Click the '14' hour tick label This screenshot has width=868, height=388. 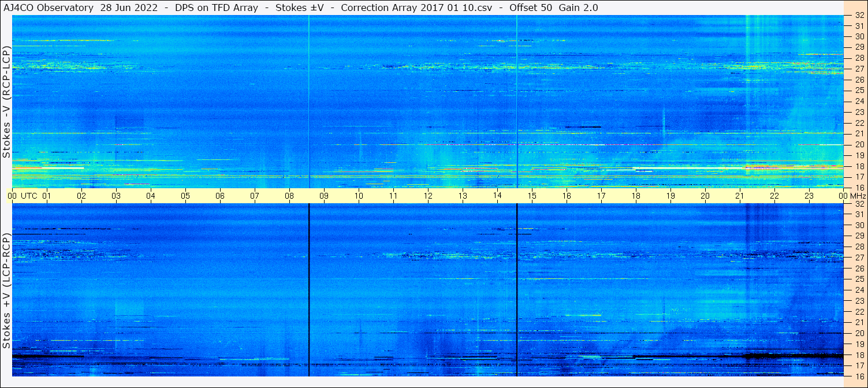click(497, 195)
